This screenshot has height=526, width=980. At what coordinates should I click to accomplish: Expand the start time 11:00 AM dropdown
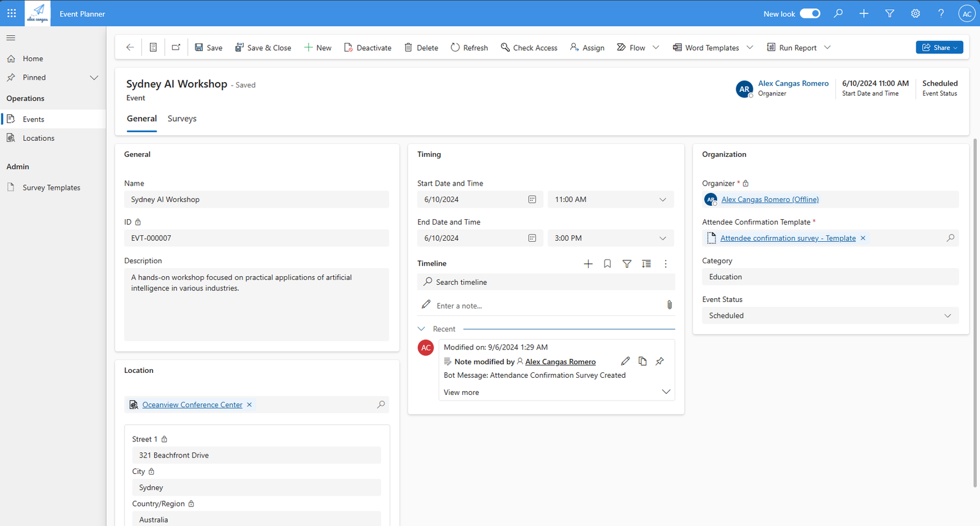pyautogui.click(x=662, y=200)
